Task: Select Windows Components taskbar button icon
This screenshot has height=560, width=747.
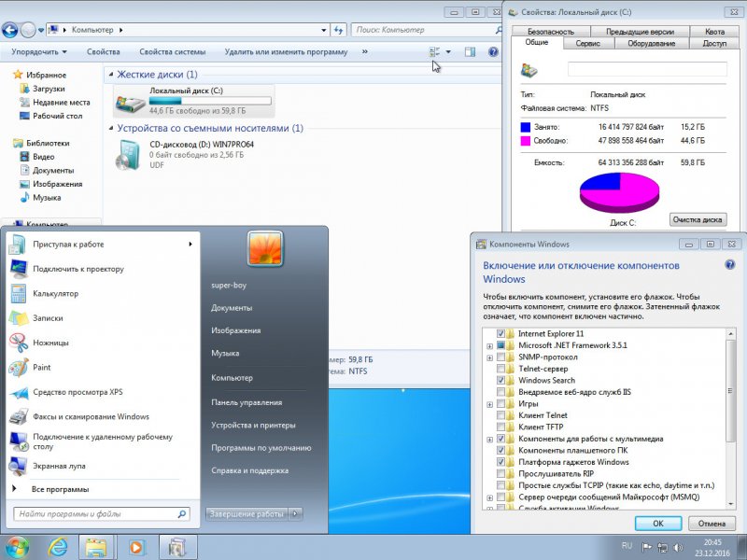Action: [x=177, y=548]
